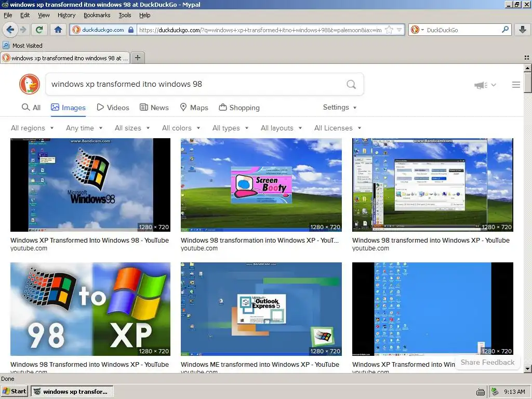Viewport: 532px width, 399px height.
Task: Open the File menu
Action: [8, 15]
